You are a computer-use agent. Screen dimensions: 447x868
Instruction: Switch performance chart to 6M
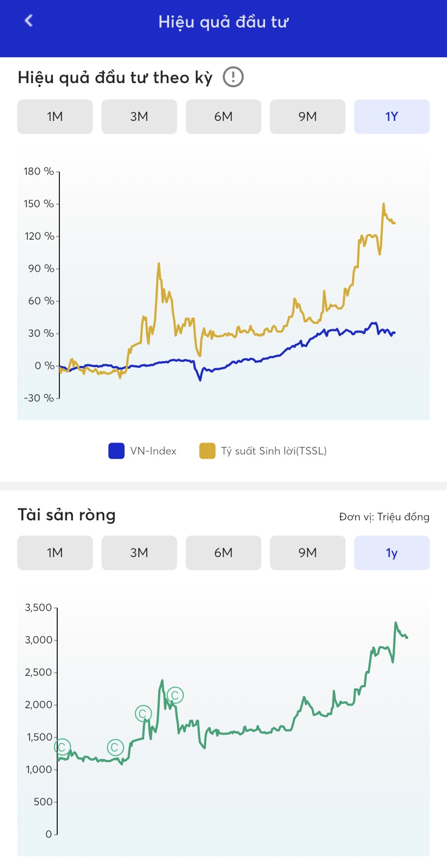pyautogui.click(x=223, y=117)
